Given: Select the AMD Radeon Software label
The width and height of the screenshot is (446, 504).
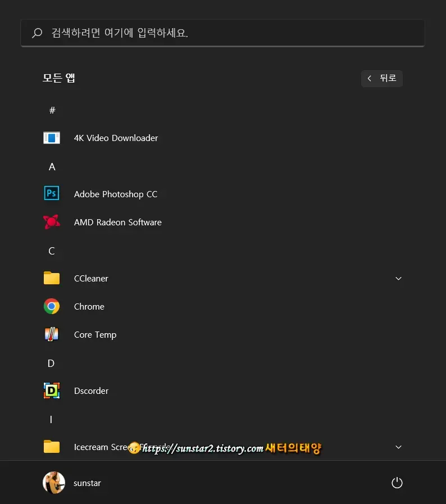Looking at the screenshot, I should click(x=118, y=222).
